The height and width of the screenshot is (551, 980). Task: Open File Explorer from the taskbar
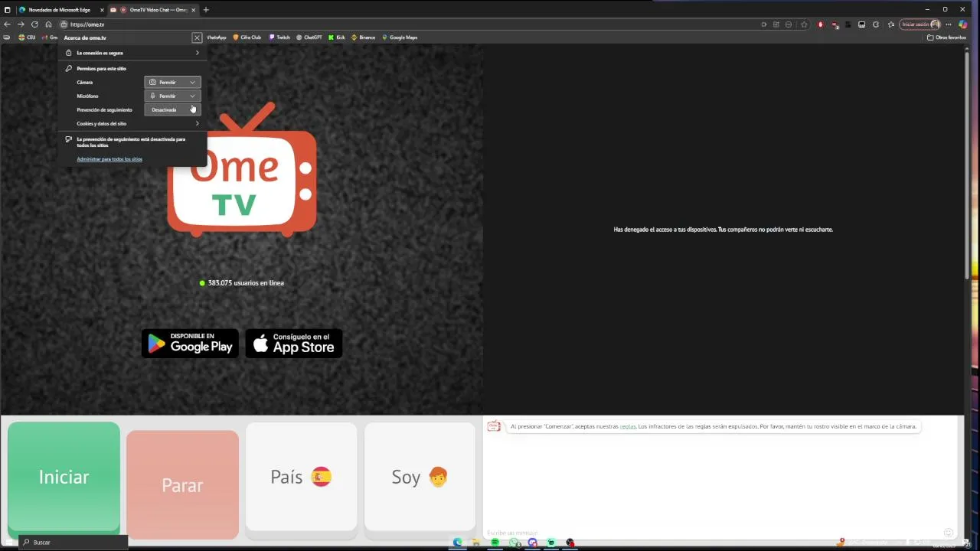[x=476, y=543]
